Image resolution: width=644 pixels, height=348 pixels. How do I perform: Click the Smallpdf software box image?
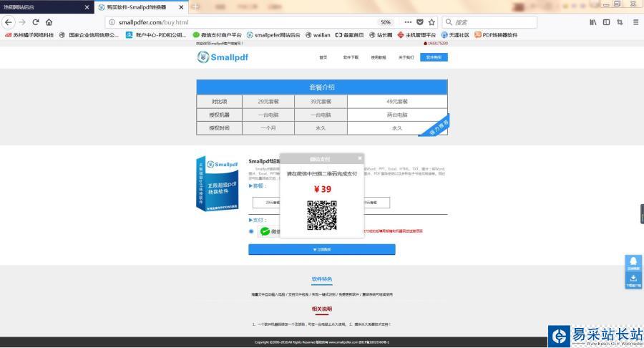click(218, 183)
